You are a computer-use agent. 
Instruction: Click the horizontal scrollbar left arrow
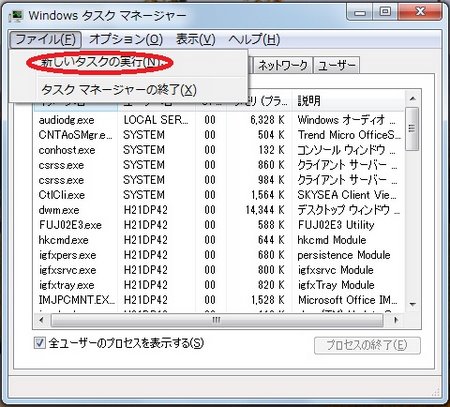coord(42,320)
